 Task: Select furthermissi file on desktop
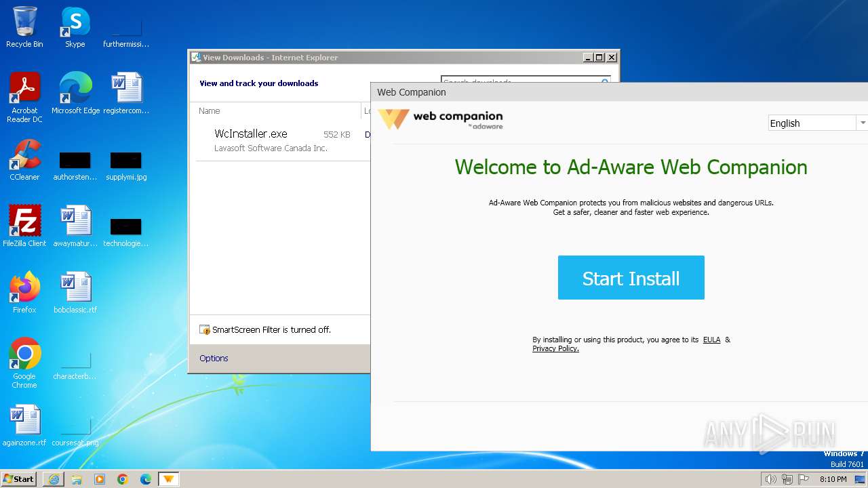coord(126,33)
